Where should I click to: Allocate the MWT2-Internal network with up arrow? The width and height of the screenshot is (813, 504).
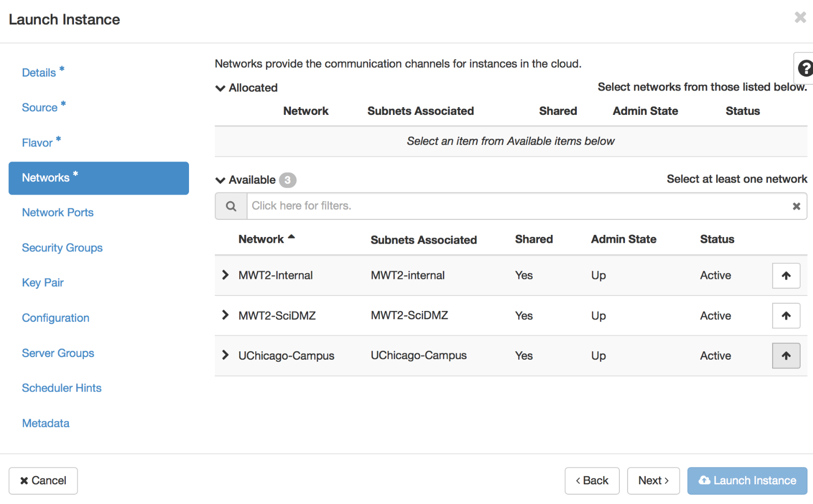[x=786, y=276]
